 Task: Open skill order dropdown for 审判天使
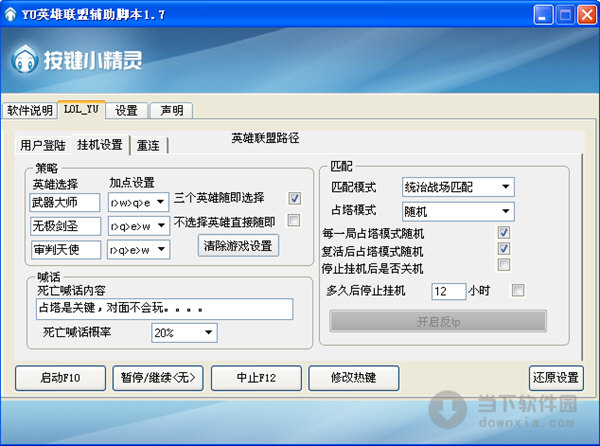point(139,250)
